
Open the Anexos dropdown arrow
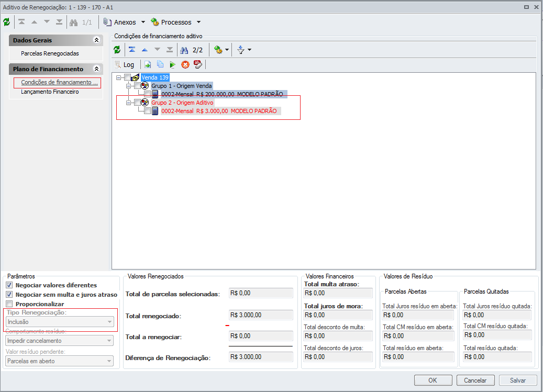coord(143,22)
